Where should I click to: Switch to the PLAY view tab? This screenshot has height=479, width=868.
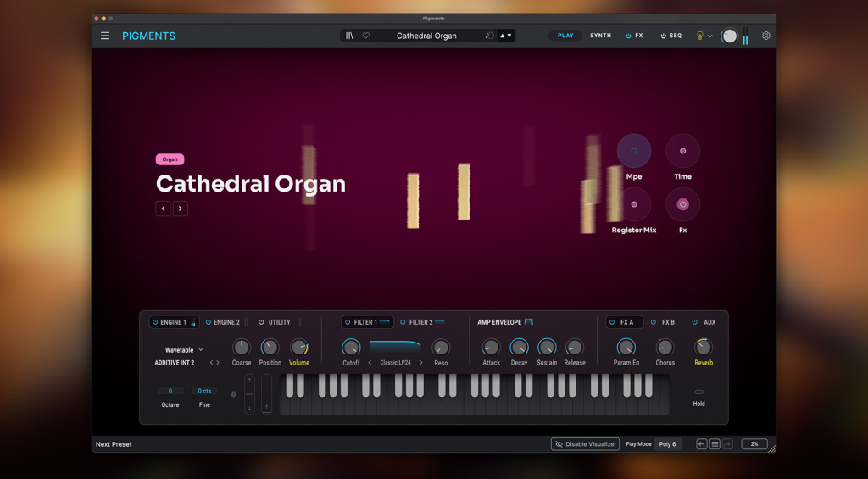click(x=565, y=36)
